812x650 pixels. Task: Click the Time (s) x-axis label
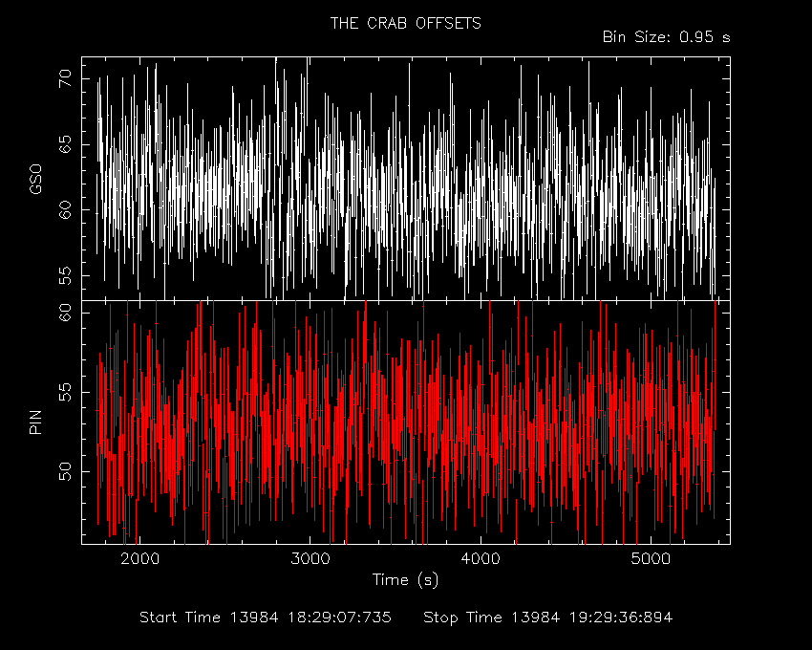pos(405,579)
